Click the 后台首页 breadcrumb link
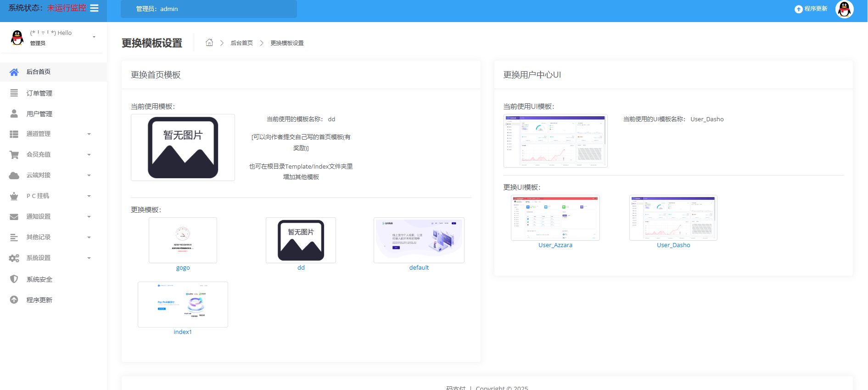 click(x=241, y=43)
